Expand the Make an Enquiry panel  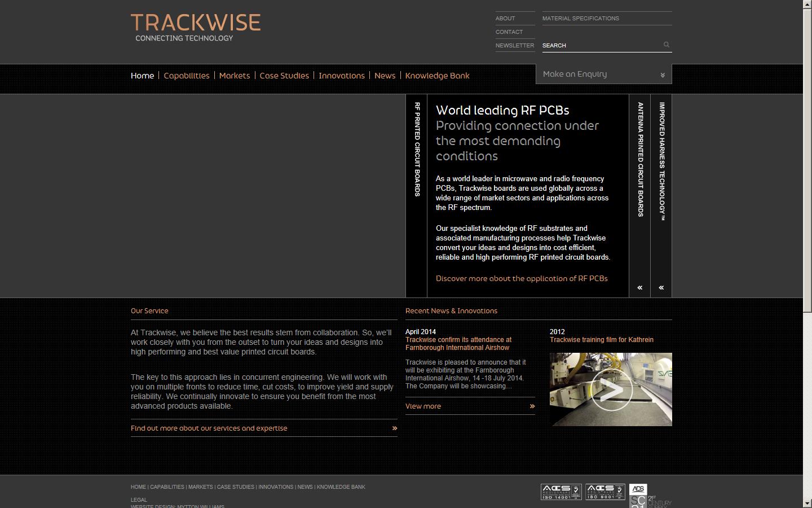(603, 73)
